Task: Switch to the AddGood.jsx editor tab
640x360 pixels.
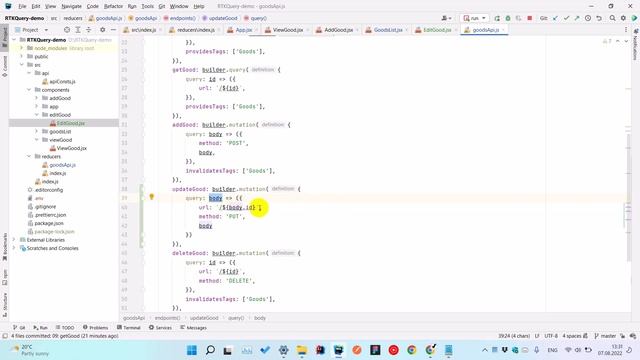Action: (x=338, y=30)
